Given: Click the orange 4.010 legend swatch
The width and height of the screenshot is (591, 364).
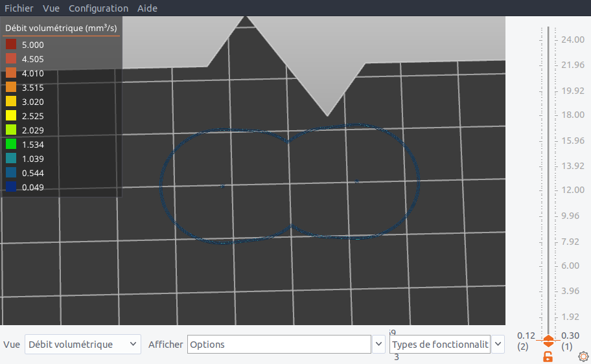Looking at the screenshot, I should (x=11, y=73).
